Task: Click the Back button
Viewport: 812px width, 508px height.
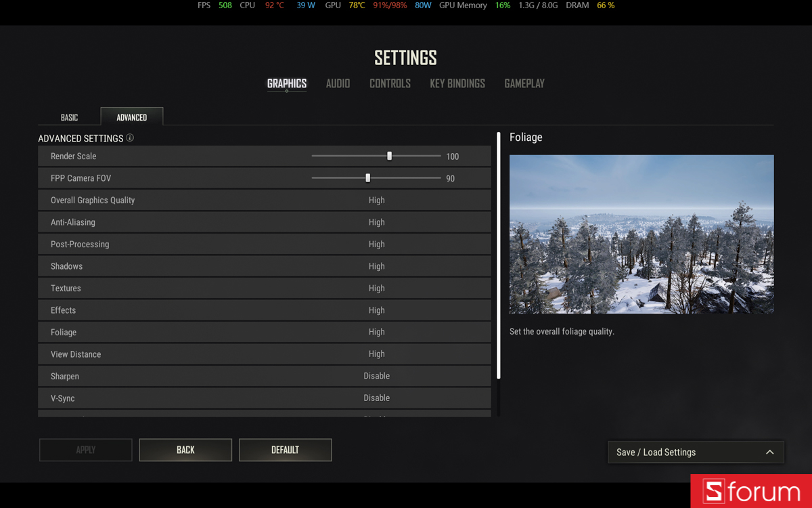Action: [185, 450]
